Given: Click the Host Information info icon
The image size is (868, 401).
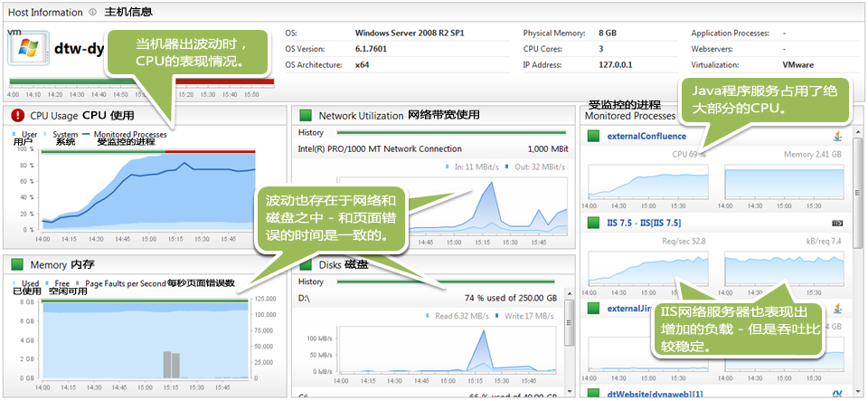Looking at the screenshot, I should (x=93, y=13).
